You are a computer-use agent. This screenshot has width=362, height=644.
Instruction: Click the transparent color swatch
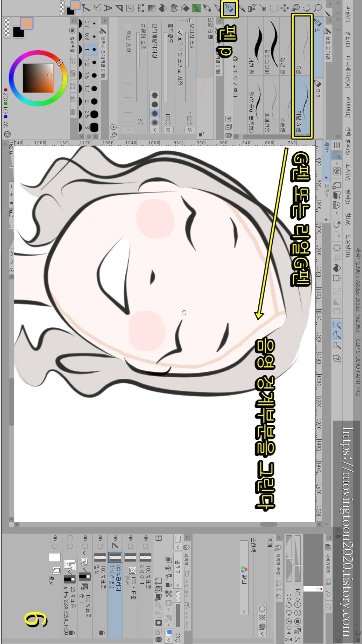(x=7, y=28)
